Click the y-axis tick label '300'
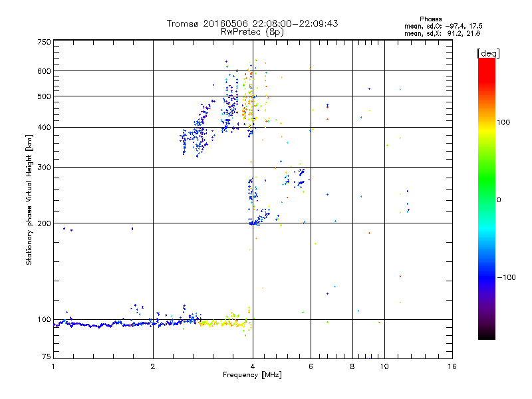 [x=44, y=167]
